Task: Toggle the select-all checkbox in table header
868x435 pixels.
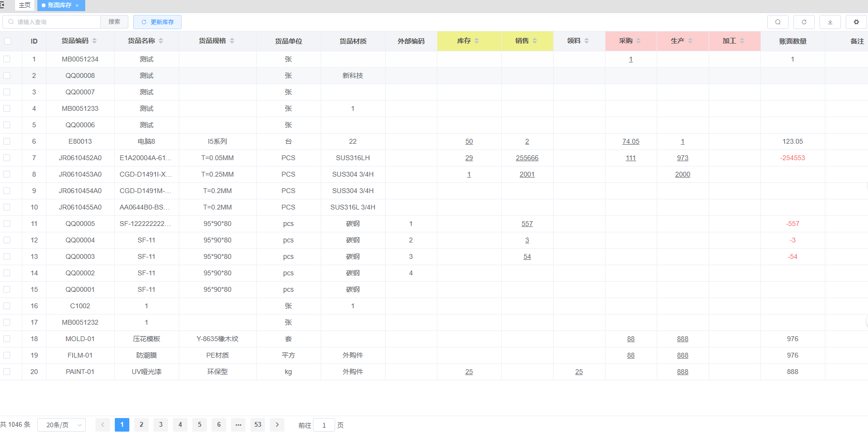Action: [x=8, y=41]
